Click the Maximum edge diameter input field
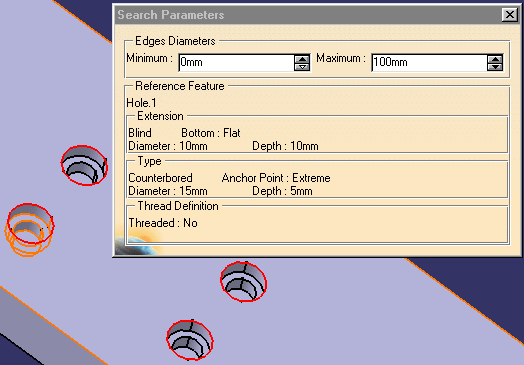Screen dimensions: 524x365 coord(429,63)
